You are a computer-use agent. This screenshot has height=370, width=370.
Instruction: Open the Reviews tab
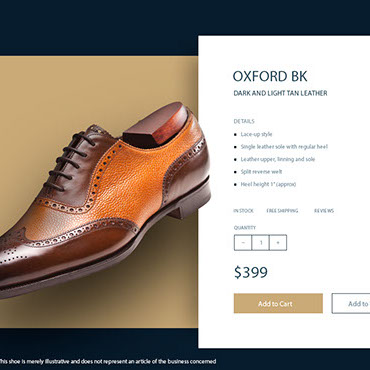(324, 211)
